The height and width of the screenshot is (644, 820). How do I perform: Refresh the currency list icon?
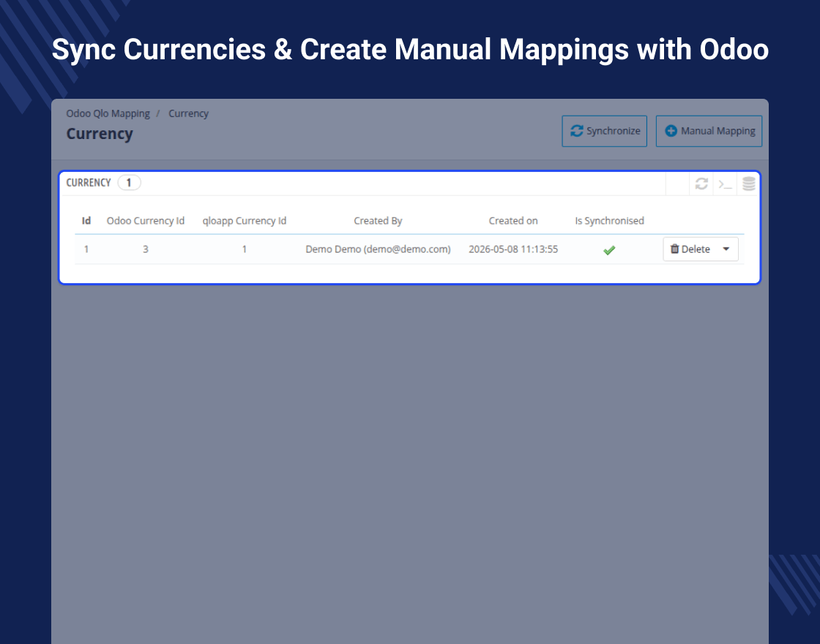pyautogui.click(x=701, y=184)
